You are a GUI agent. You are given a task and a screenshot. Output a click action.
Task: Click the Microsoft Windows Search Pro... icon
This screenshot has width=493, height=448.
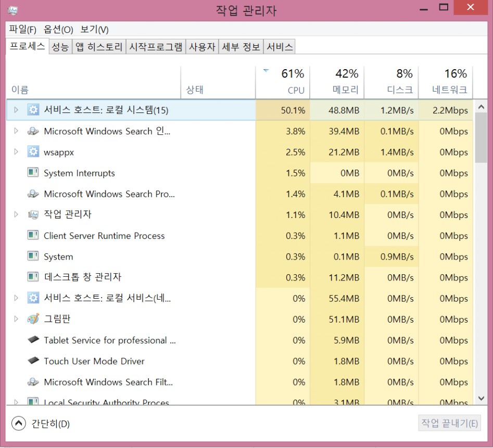pyautogui.click(x=33, y=194)
